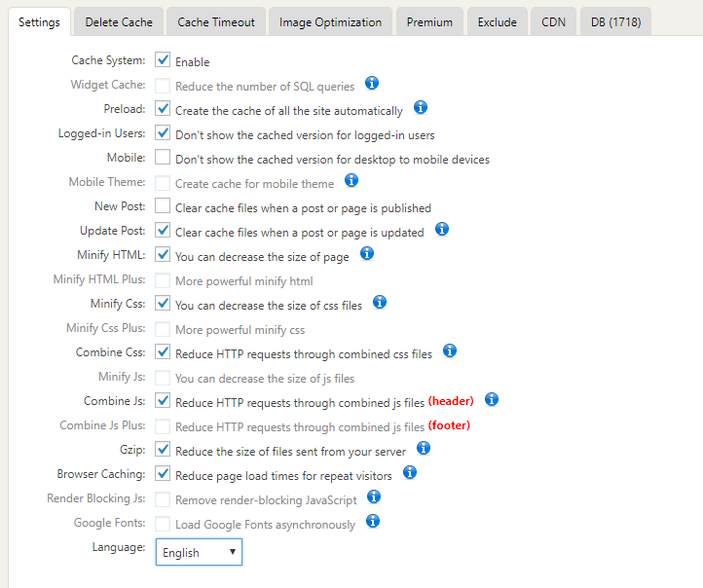Click the Google Fonts info icon
The image size is (703, 588).
point(372,522)
